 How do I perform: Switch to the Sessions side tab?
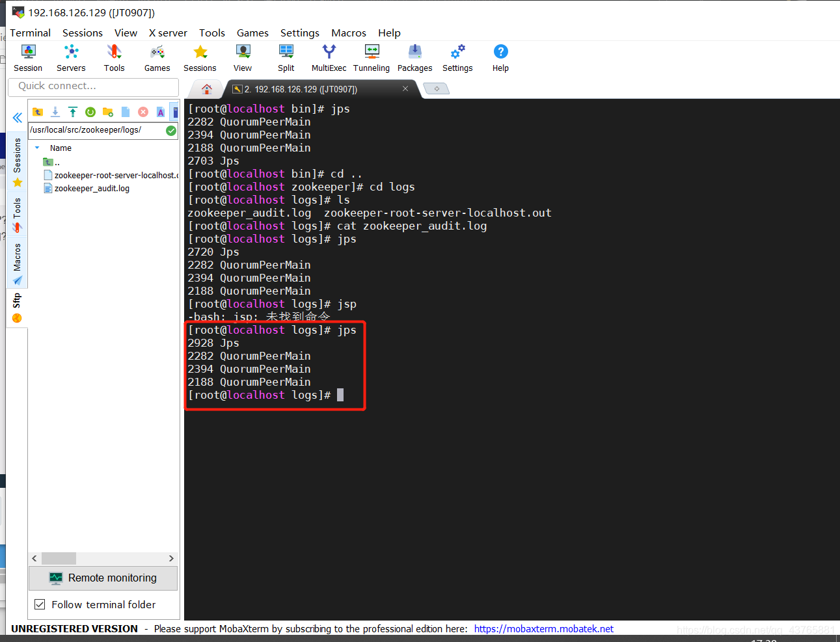point(18,163)
